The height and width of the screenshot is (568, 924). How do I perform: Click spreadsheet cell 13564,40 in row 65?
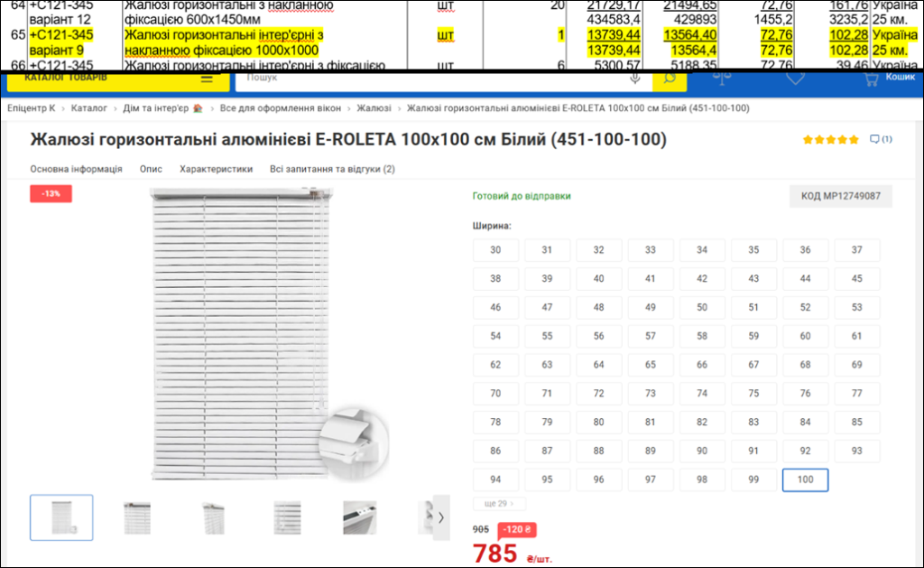pos(690,35)
